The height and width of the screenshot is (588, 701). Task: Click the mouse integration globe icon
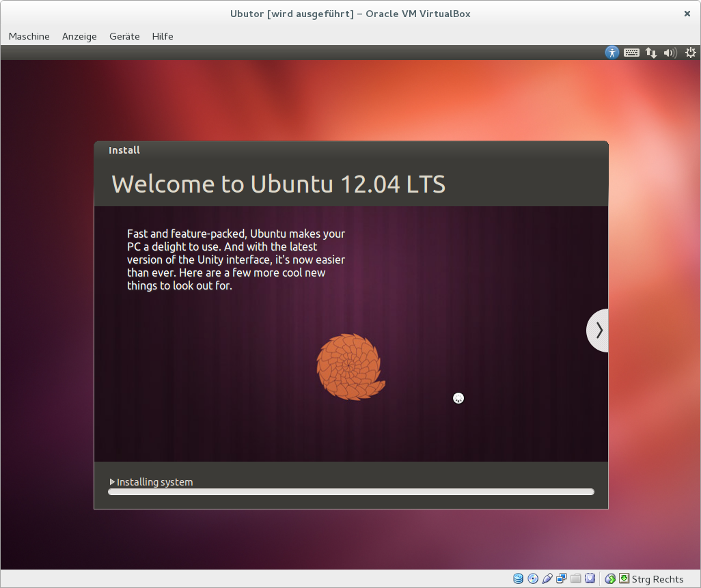pyautogui.click(x=610, y=579)
